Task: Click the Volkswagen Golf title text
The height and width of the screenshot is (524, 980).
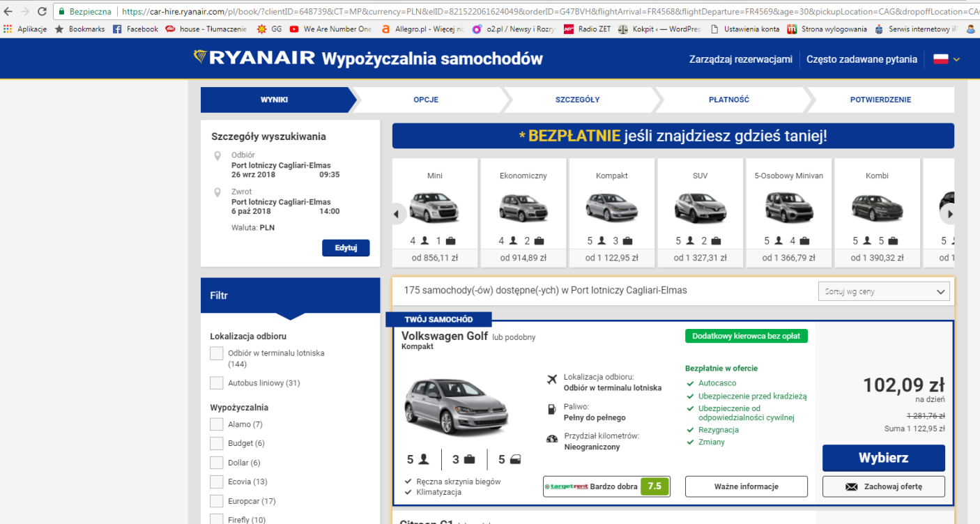Action: click(x=444, y=336)
